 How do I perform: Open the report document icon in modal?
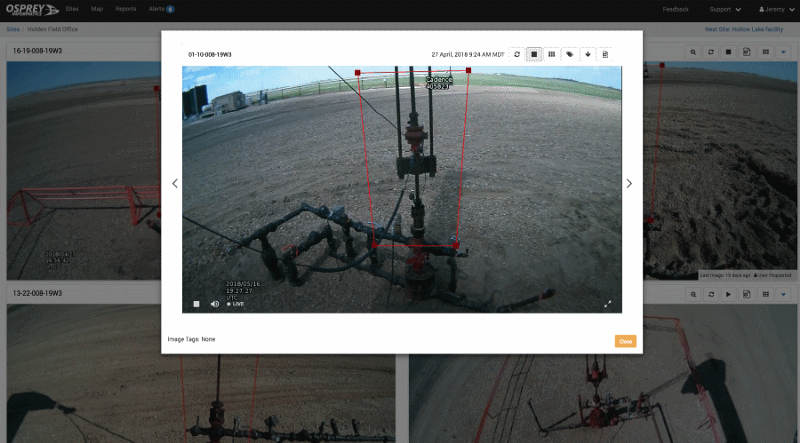coord(605,54)
